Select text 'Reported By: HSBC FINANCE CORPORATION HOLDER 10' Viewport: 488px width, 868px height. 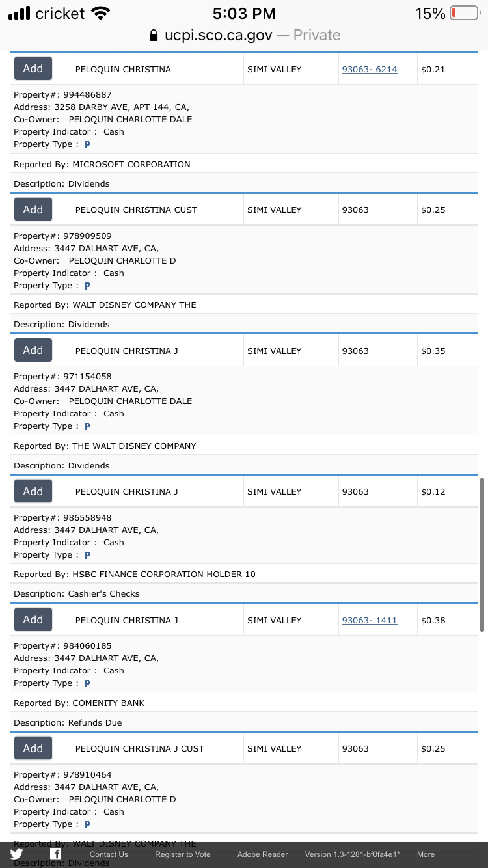135,574
